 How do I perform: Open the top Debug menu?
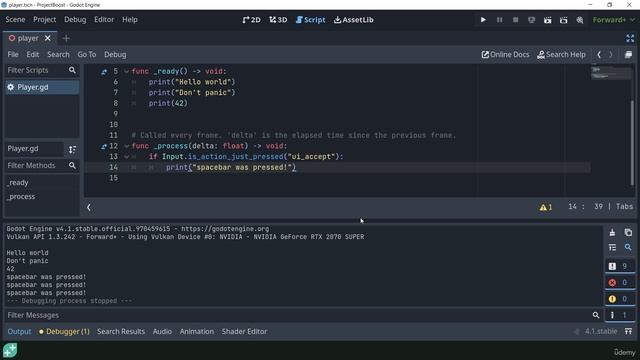point(75,20)
